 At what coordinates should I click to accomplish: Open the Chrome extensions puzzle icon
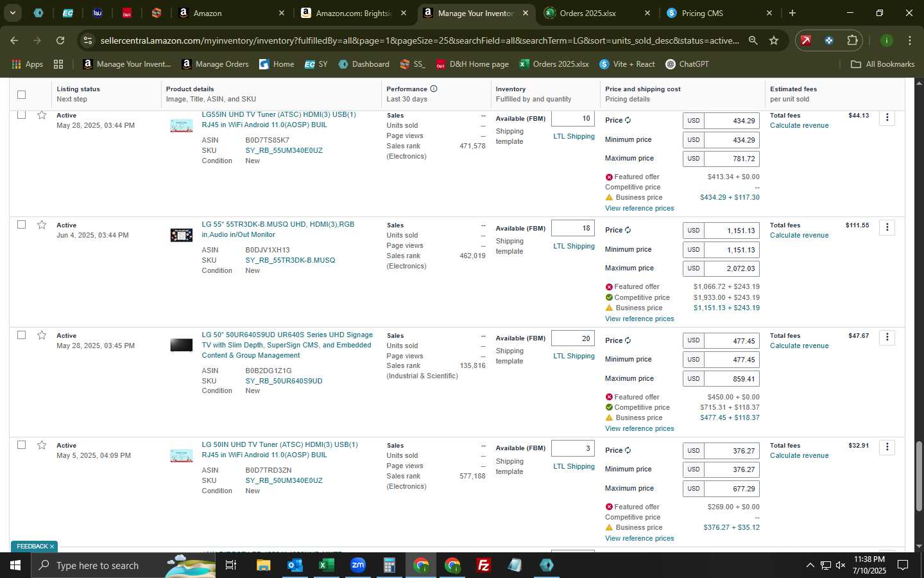852,40
